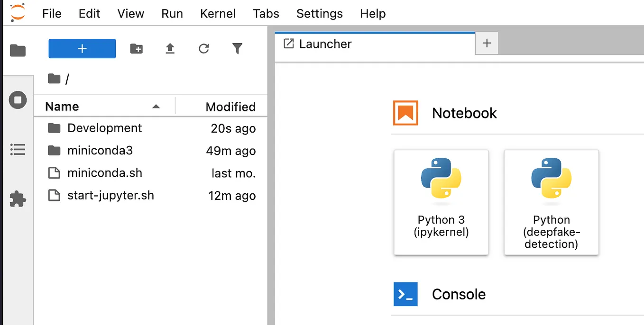Open the File Browser sidebar panel
Image resolution: width=644 pixels, height=325 pixels.
pos(18,50)
